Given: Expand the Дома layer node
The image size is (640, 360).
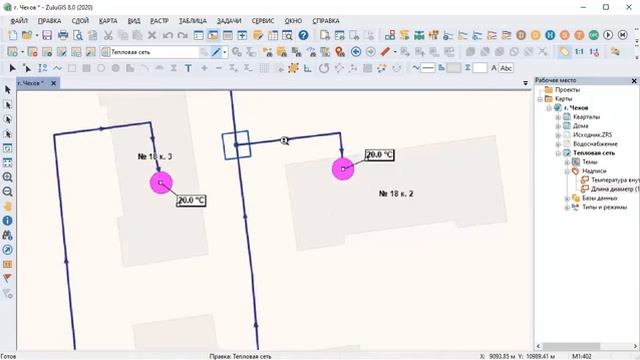Looking at the screenshot, I should tap(558, 126).
